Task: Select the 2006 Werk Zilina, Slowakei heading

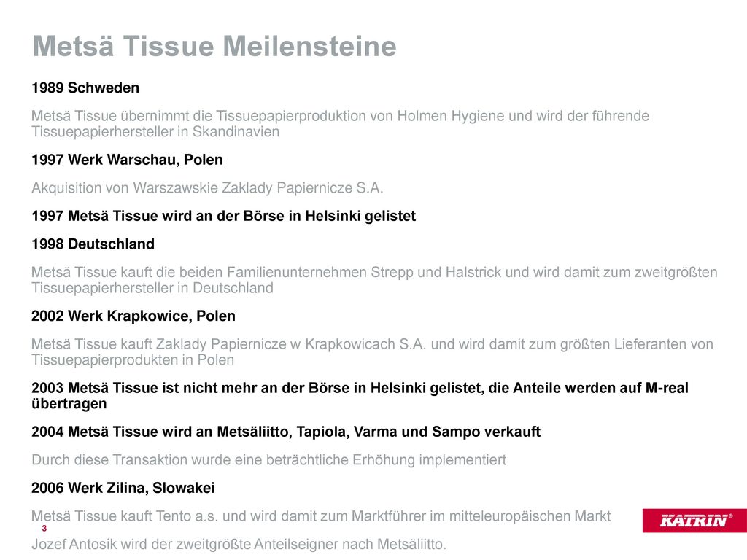Action: pyautogui.click(x=123, y=488)
